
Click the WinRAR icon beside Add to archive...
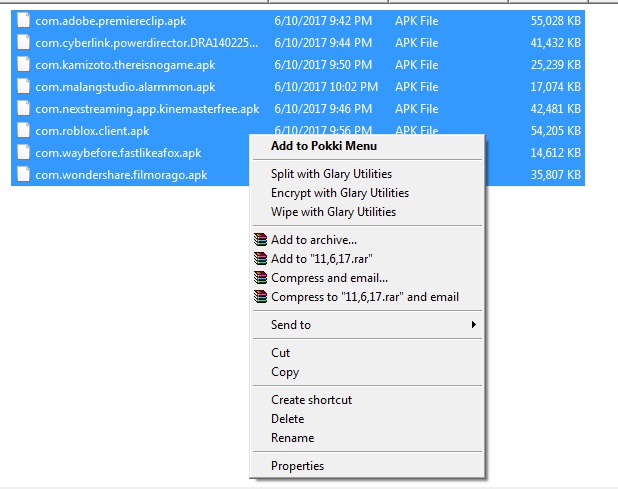point(261,240)
